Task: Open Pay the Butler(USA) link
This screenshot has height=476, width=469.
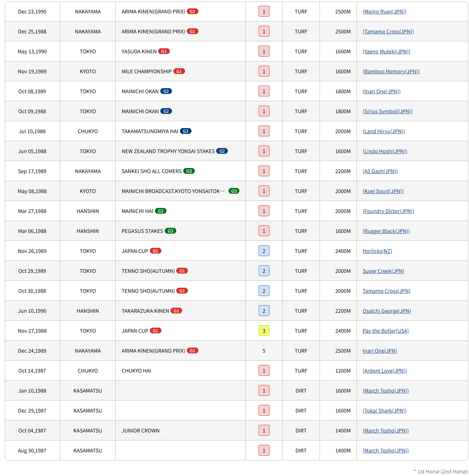Action: click(386, 331)
